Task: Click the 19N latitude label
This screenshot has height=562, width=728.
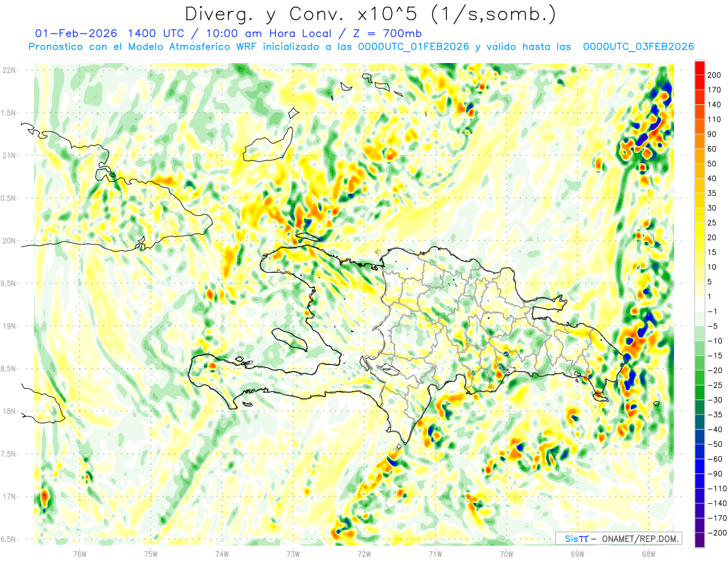Action: pyautogui.click(x=9, y=326)
